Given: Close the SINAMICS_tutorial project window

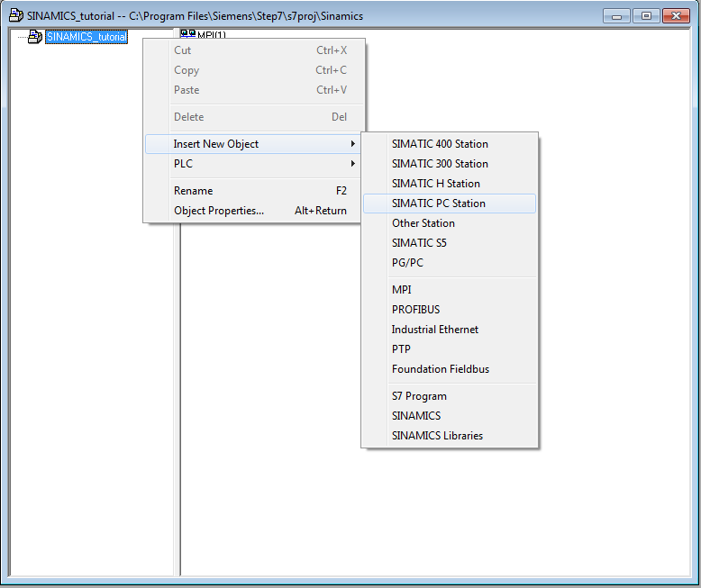Looking at the screenshot, I should 676,16.
